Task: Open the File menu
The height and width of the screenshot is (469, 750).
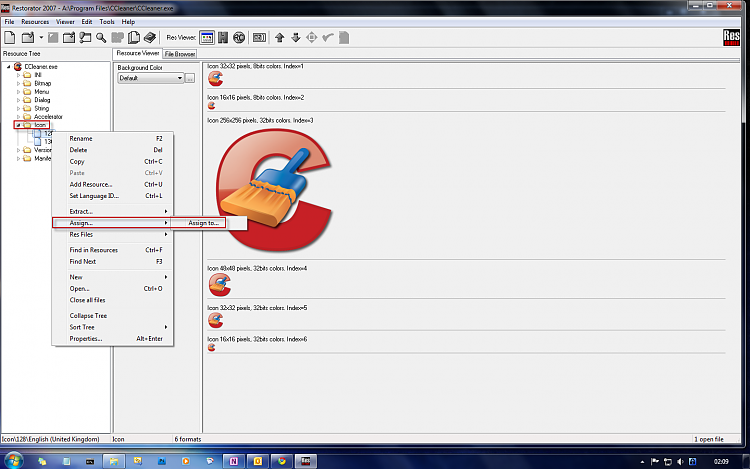Action: (x=9, y=22)
